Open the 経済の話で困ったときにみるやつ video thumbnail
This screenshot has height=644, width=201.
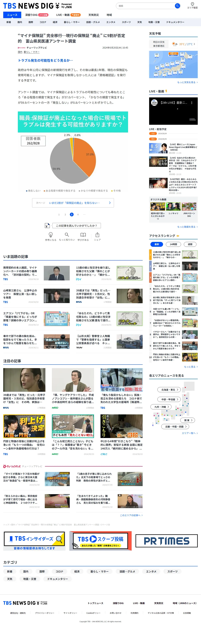coord(158,206)
